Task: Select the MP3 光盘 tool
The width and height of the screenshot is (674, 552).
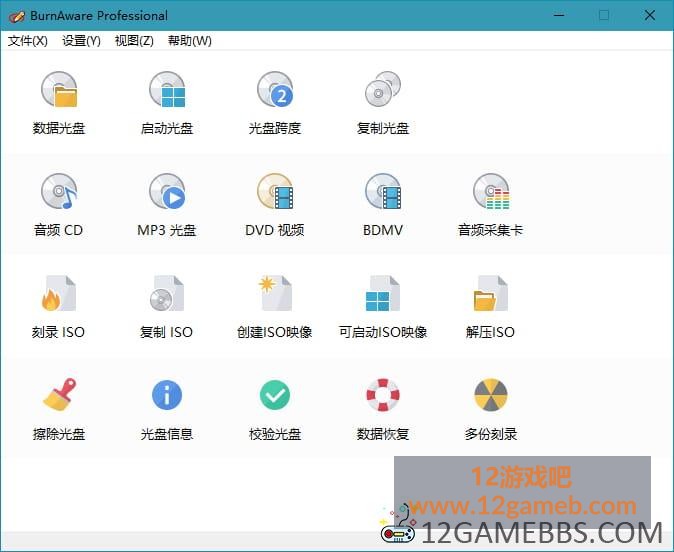Action: click(x=167, y=205)
